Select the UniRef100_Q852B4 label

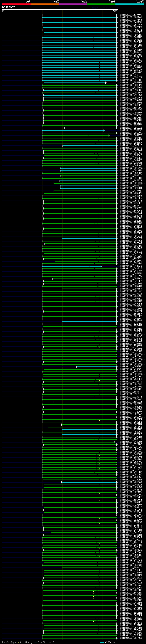coord(131,196)
